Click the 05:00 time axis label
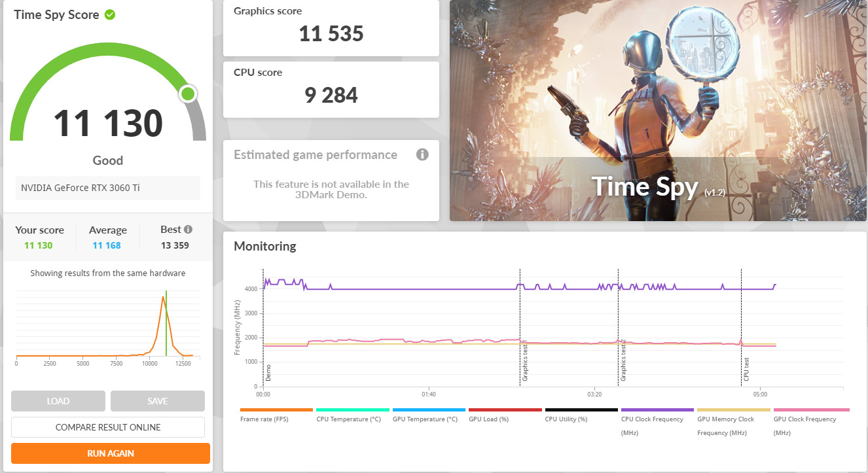 [760, 394]
